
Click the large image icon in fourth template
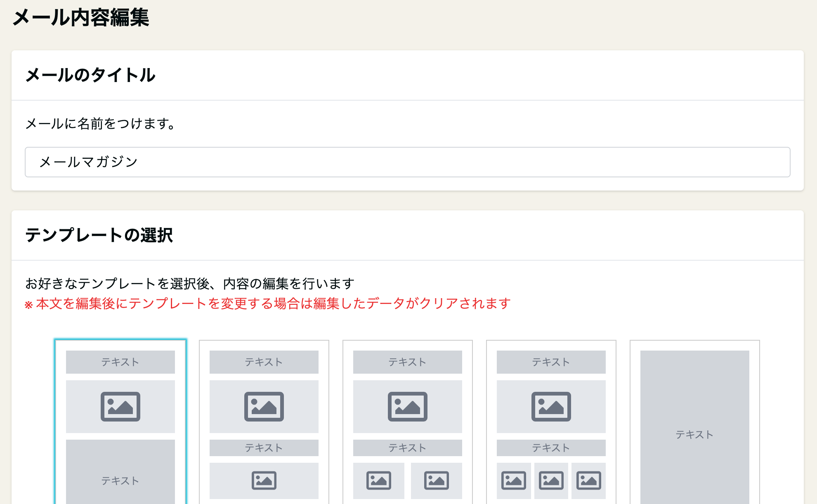(551, 407)
